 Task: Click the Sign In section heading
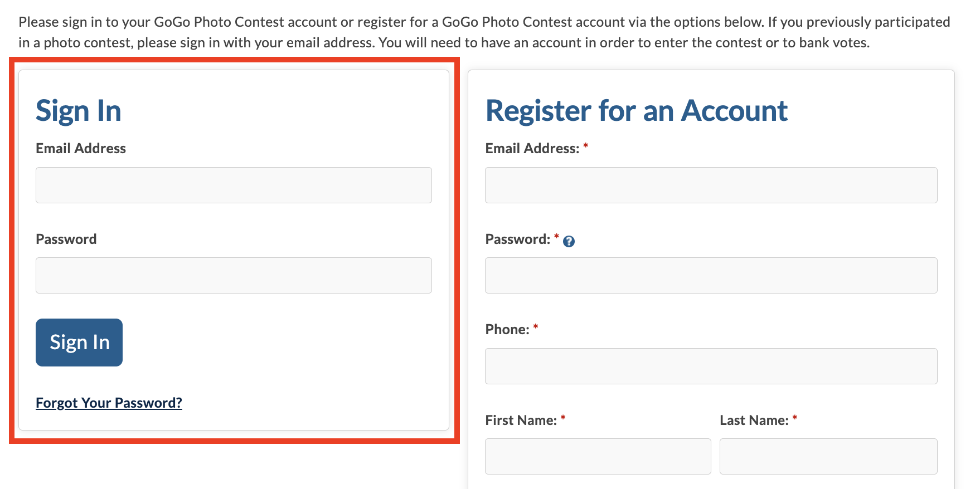click(79, 111)
